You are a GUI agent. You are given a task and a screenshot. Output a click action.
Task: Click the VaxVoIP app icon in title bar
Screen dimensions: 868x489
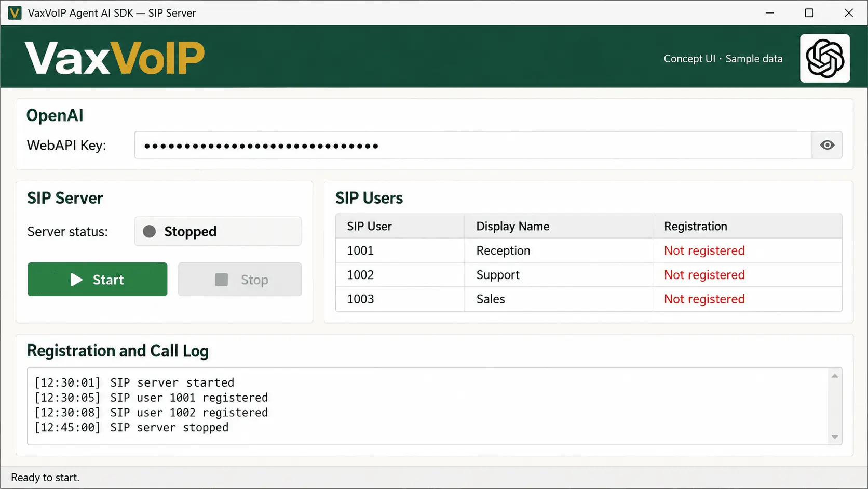pos(15,13)
